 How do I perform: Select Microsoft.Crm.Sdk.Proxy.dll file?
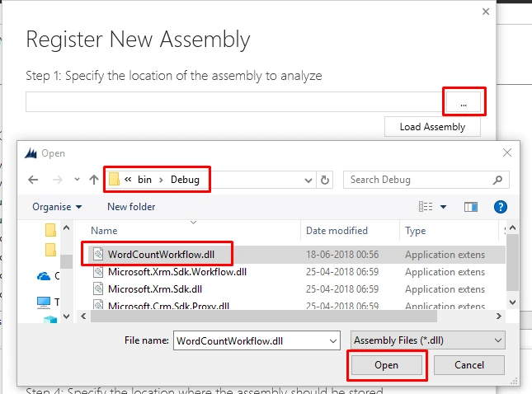point(168,305)
